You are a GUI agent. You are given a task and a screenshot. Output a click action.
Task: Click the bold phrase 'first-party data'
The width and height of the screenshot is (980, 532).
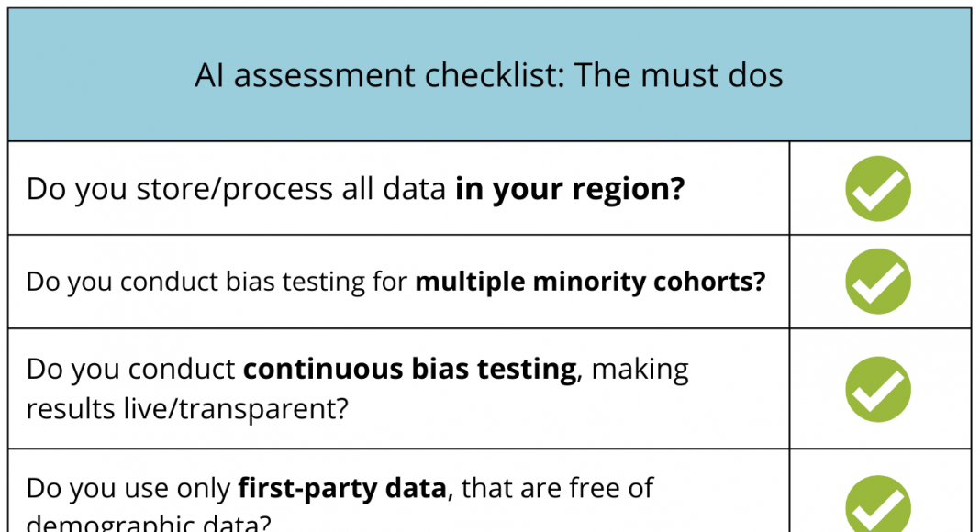(342, 488)
